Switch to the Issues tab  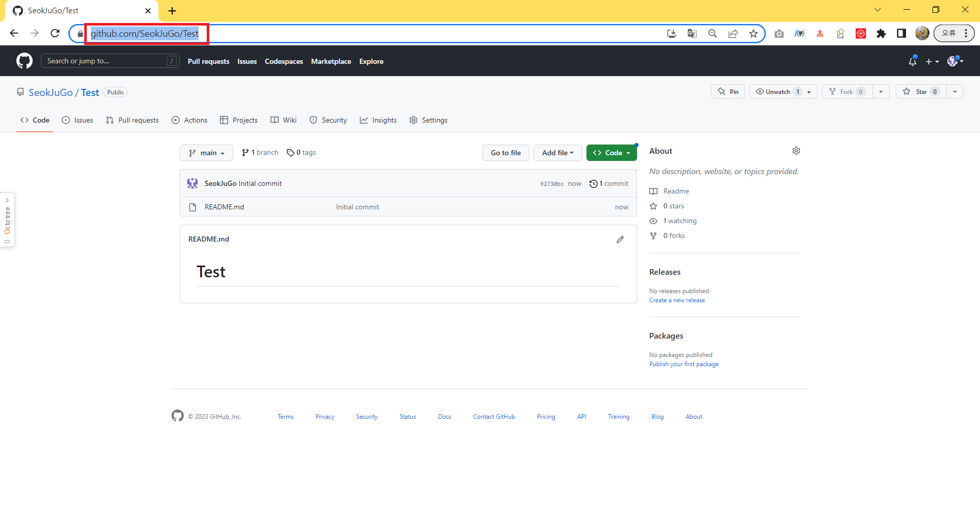pyautogui.click(x=78, y=120)
